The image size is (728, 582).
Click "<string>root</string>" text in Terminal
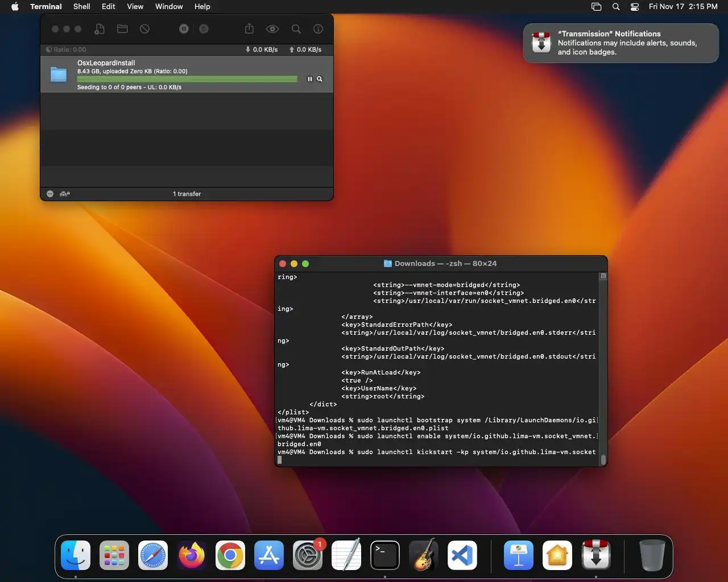tap(383, 397)
